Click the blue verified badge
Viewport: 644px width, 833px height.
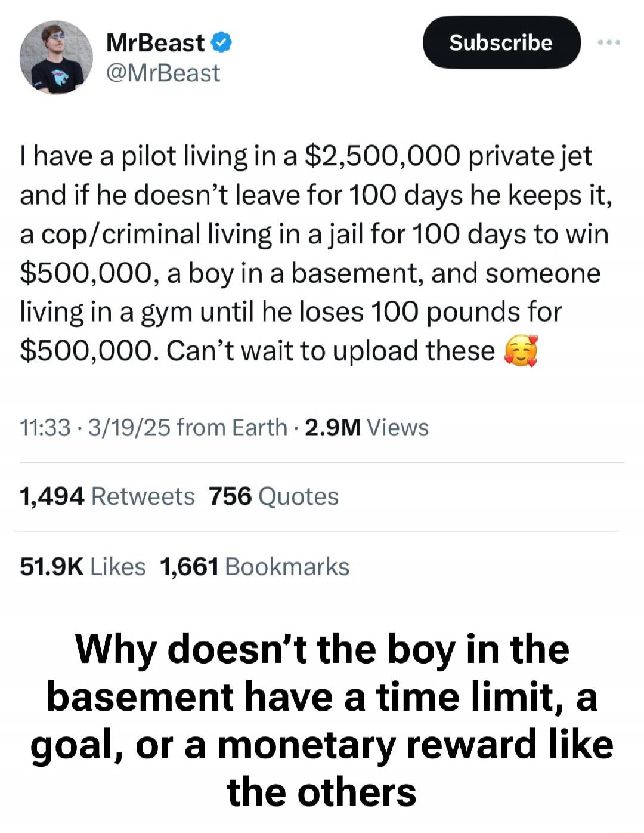tap(221, 43)
